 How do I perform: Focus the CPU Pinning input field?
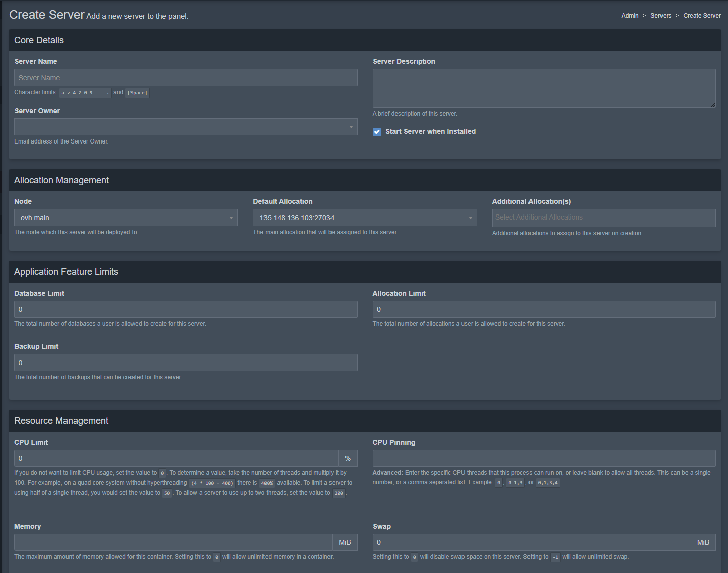coord(544,458)
